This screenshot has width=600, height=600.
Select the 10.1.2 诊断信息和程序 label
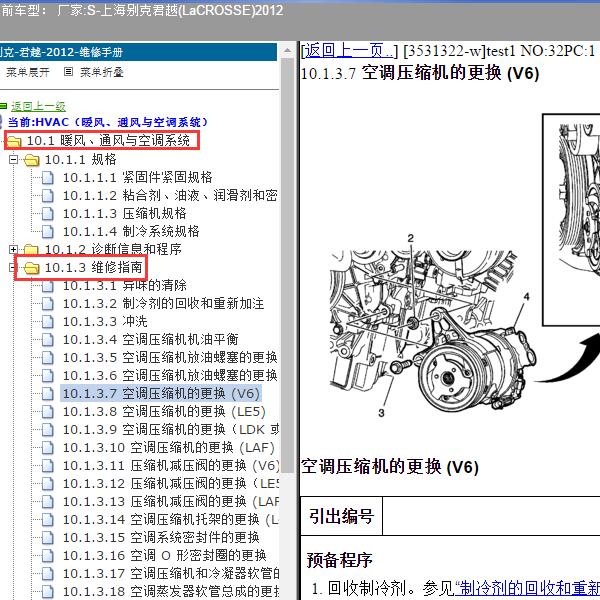(x=113, y=249)
